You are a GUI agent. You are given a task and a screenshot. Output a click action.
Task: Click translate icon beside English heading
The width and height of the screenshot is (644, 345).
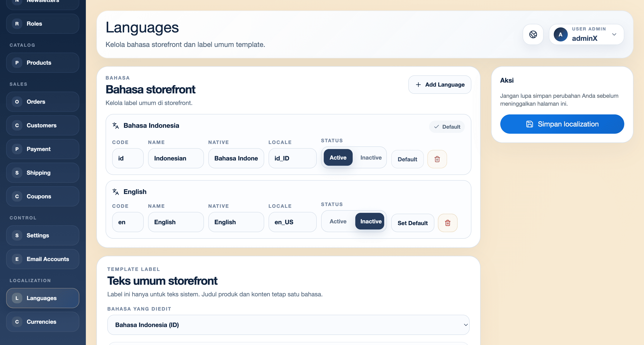pos(115,192)
